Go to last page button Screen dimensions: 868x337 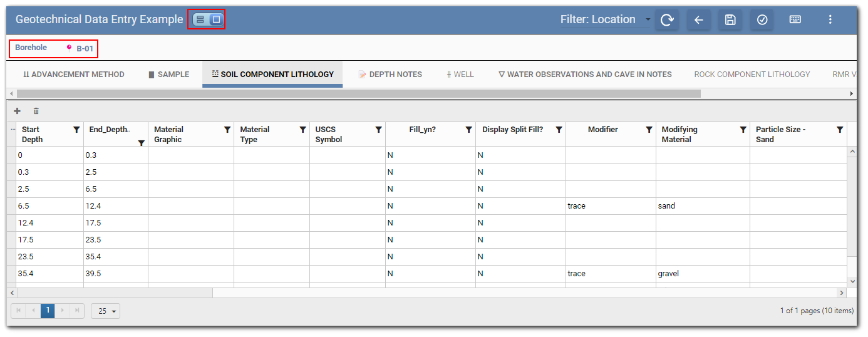(x=76, y=311)
